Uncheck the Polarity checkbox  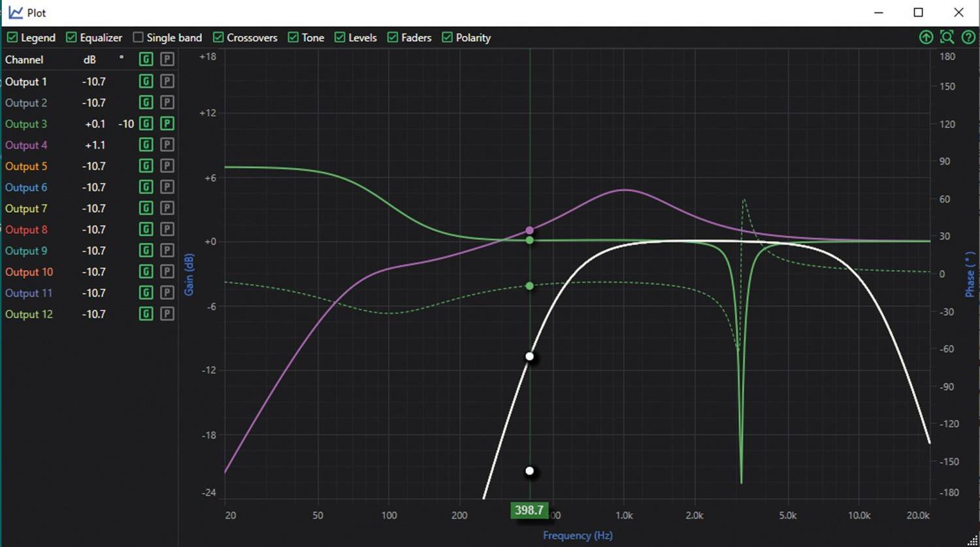[x=447, y=37]
